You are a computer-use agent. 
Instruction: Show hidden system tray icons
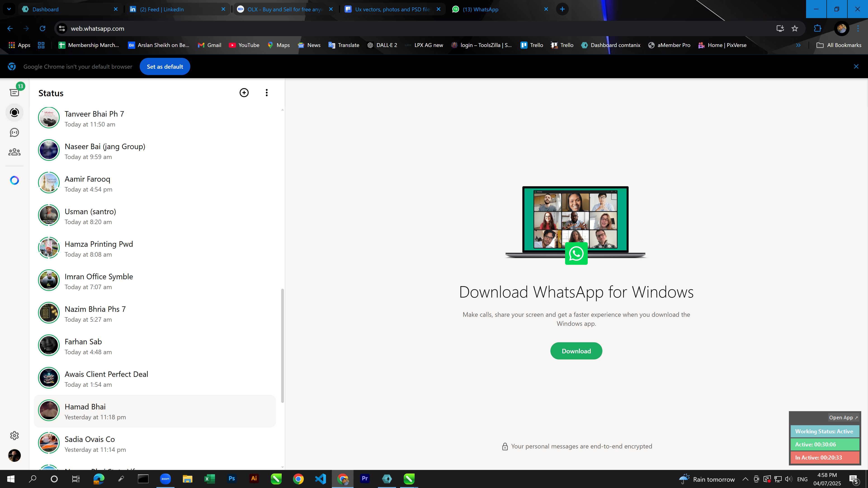click(x=745, y=479)
